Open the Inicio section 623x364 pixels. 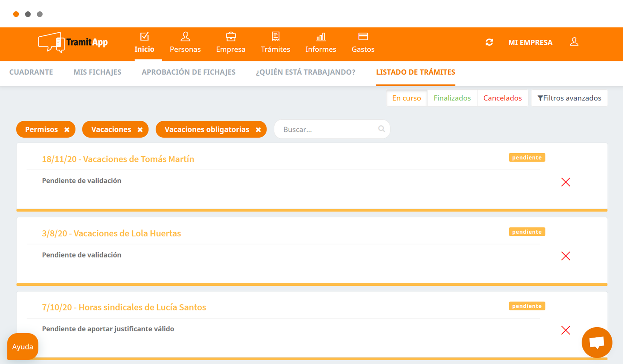coord(144,43)
